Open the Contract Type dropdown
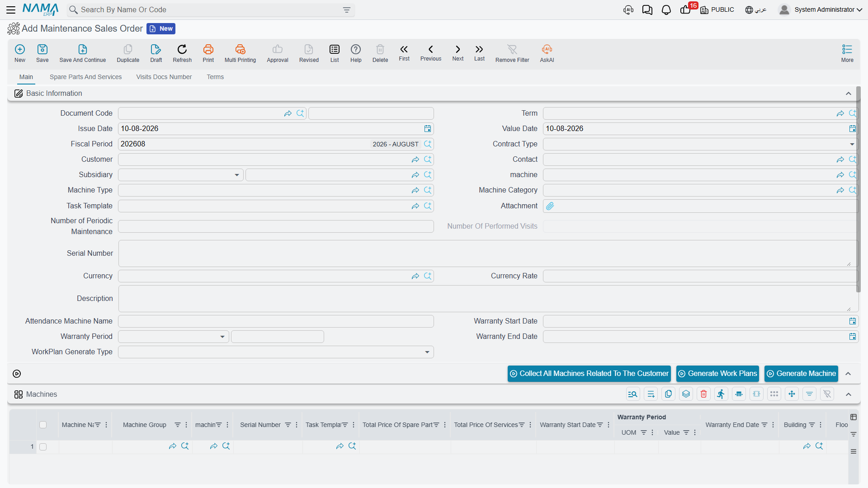This screenshot has width=868, height=488. (x=852, y=144)
